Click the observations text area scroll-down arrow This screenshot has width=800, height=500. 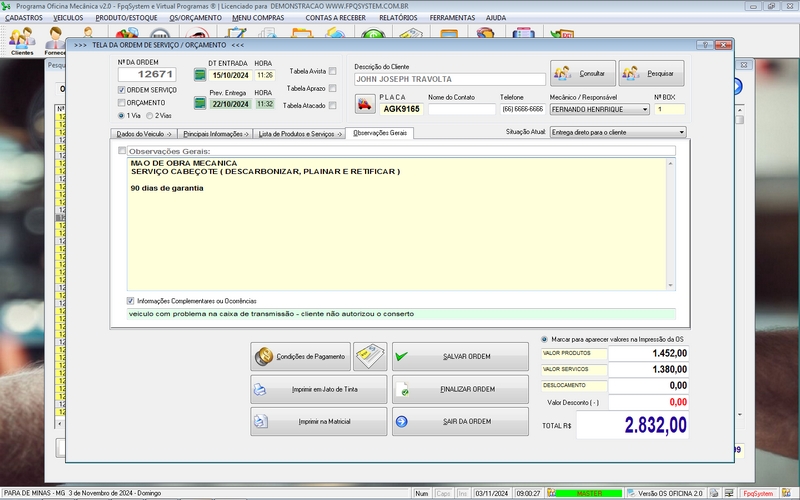[x=670, y=285]
